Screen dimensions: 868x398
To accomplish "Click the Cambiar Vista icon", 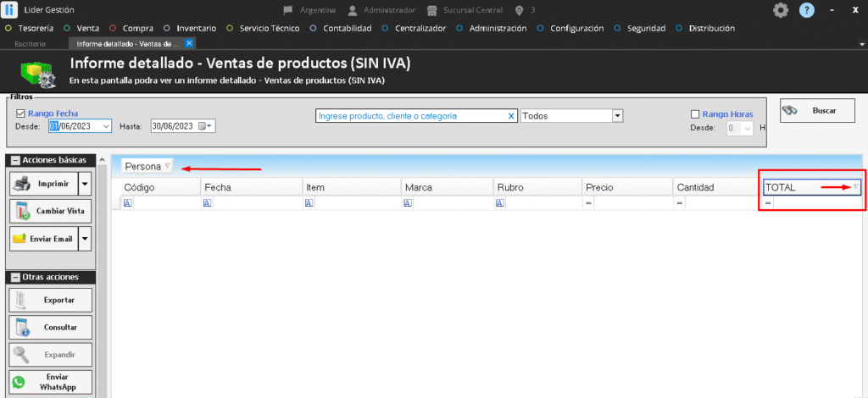I will click(23, 211).
